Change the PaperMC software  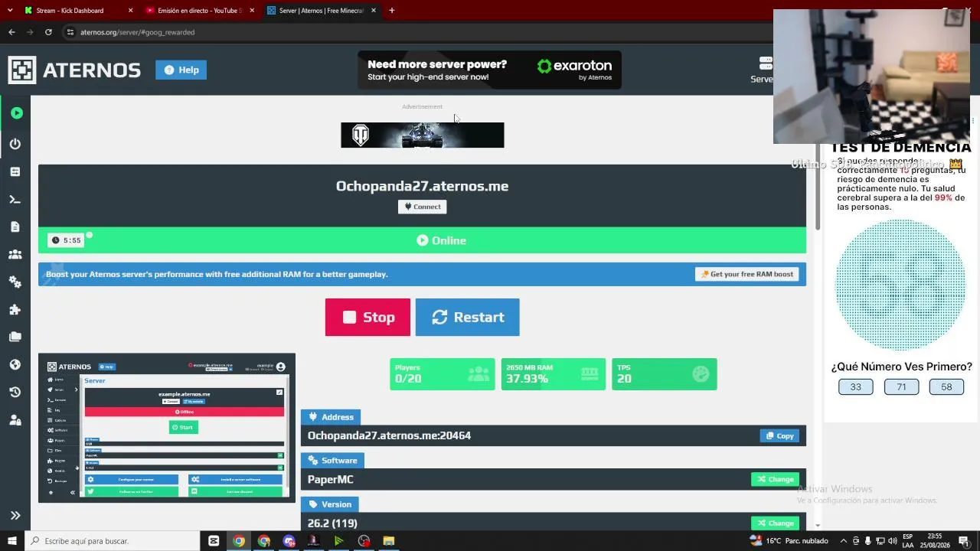(776, 479)
